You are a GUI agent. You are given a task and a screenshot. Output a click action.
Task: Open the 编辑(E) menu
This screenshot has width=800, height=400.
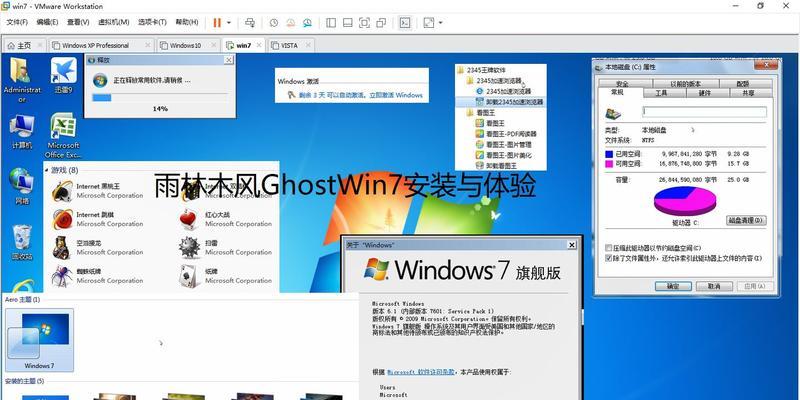[x=47, y=22]
